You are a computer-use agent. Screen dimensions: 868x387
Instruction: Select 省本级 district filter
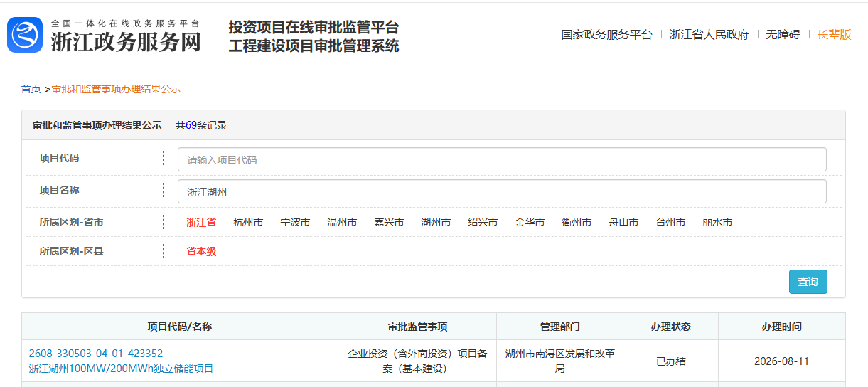(201, 251)
